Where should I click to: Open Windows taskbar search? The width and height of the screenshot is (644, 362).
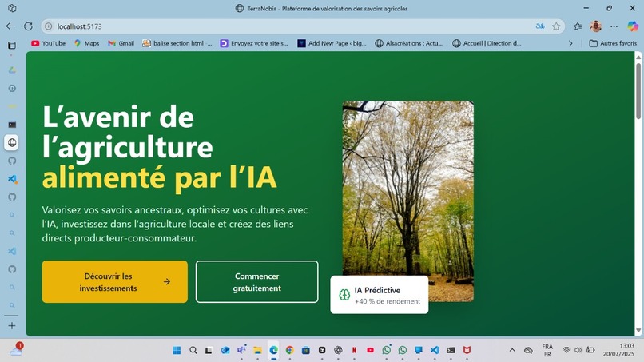click(x=193, y=350)
